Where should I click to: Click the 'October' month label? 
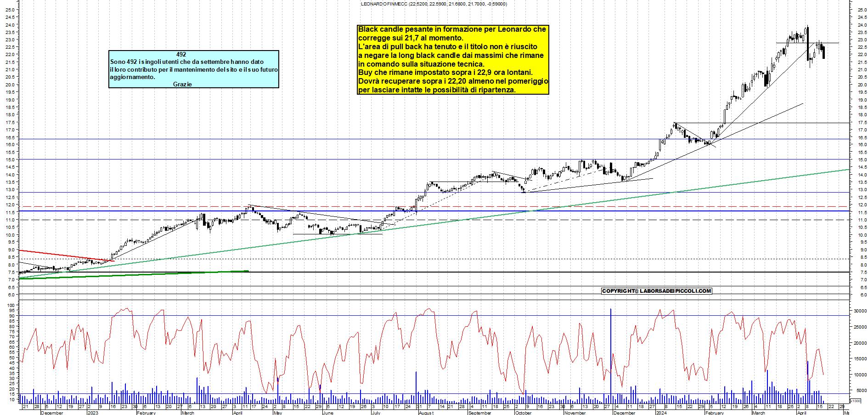coord(523,413)
